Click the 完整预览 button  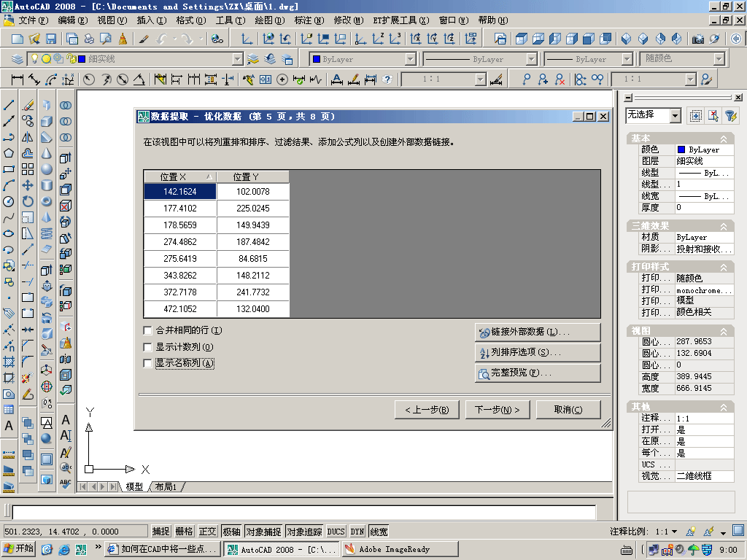pyautogui.click(x=538, y=373)
